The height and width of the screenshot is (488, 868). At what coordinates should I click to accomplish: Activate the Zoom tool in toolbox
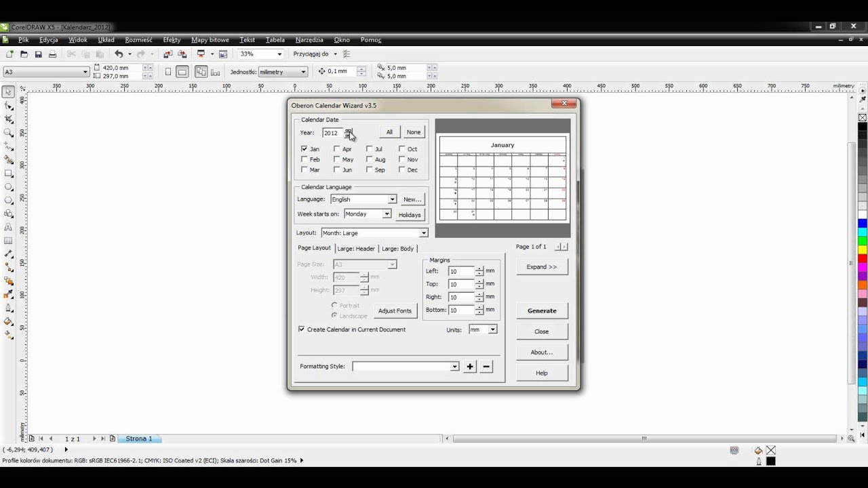9,132
